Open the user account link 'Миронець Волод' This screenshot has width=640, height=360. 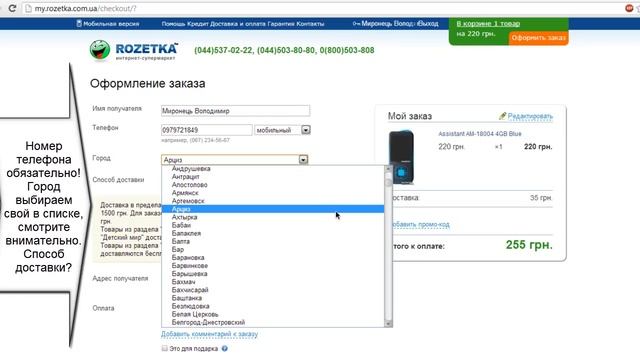[x=388, y=24]
